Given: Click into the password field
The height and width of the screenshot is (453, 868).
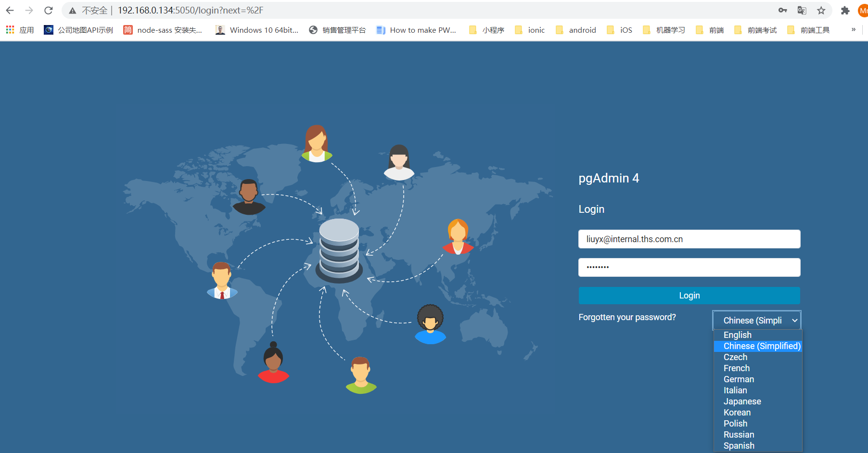Looking at the screenshot, I should 689,267.
